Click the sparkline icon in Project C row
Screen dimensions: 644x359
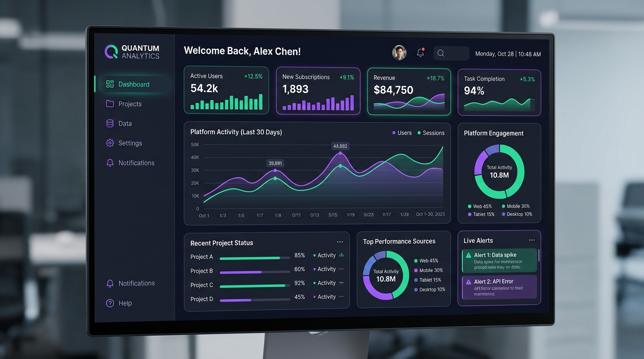[341, 283]
